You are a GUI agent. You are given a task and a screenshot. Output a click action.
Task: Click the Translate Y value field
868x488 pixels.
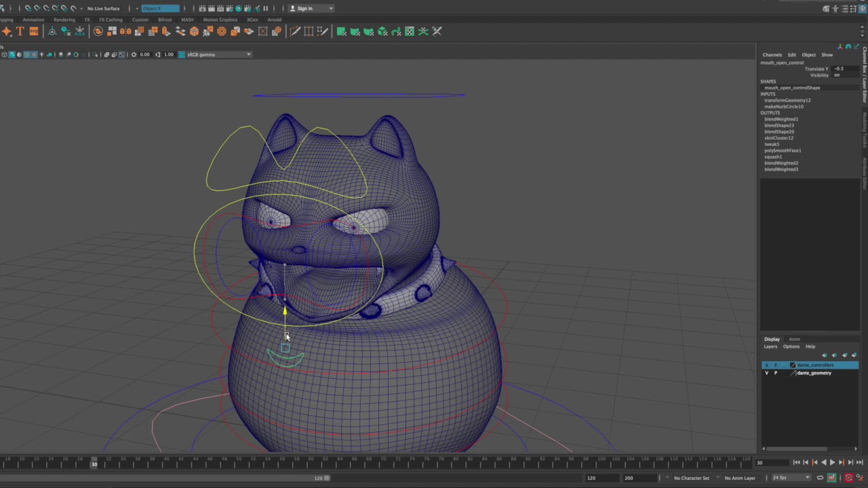tap(845, 68)
